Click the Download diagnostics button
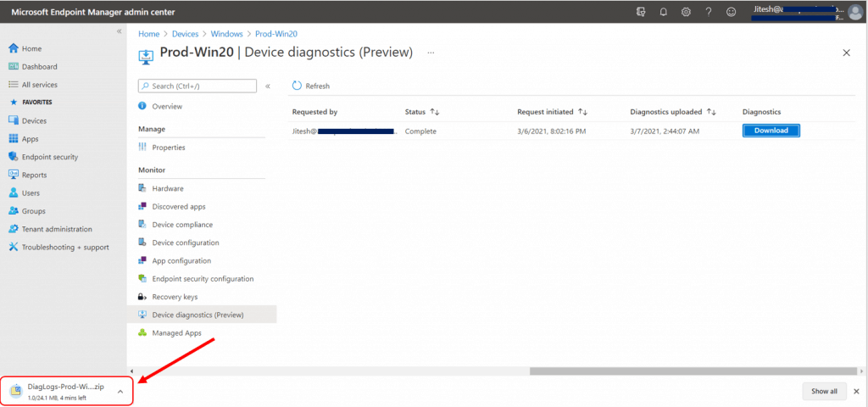This screenshot has height=407, width=868. (771, 131)
